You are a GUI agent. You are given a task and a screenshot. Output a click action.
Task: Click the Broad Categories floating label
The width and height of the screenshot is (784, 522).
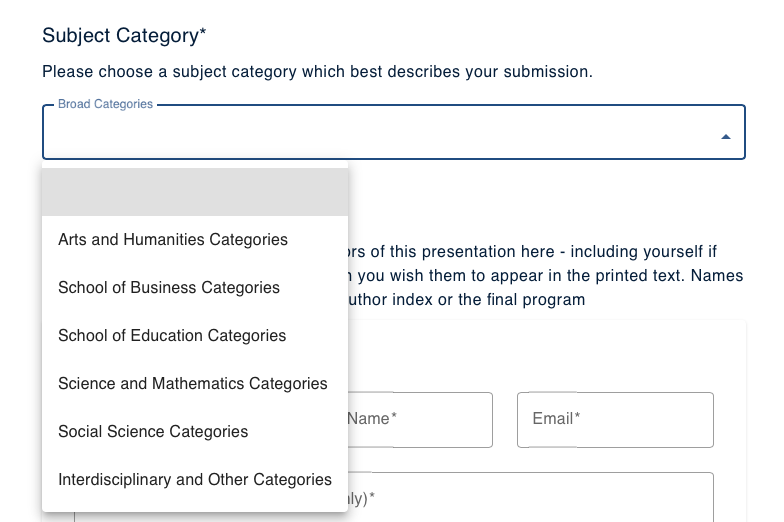(x=105, y=104)
